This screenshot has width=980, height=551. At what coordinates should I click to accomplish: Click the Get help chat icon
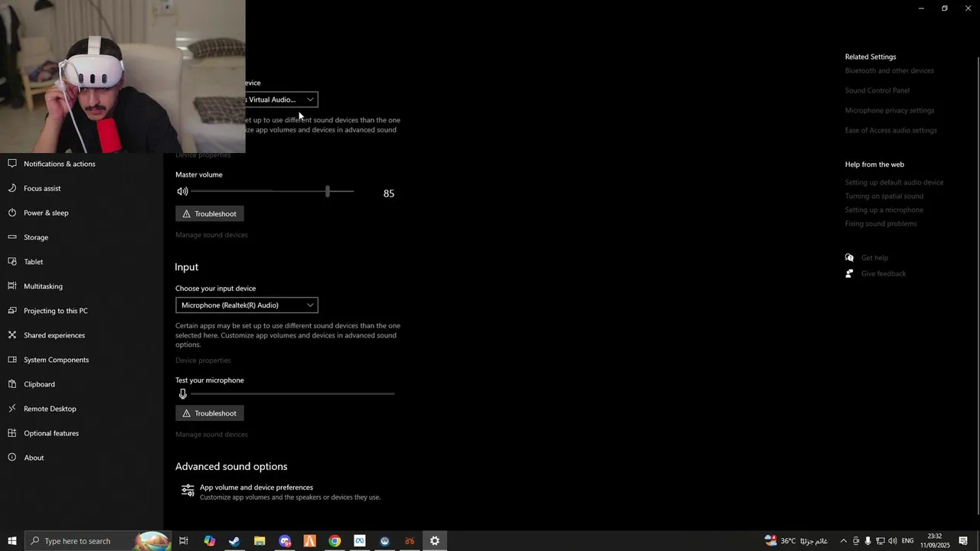[849, 258]
